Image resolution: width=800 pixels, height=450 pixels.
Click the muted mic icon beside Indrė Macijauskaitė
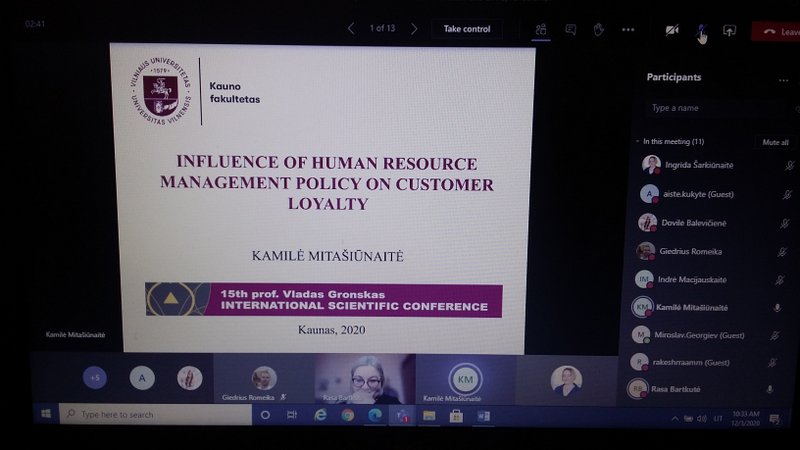[x=779, y=280]
